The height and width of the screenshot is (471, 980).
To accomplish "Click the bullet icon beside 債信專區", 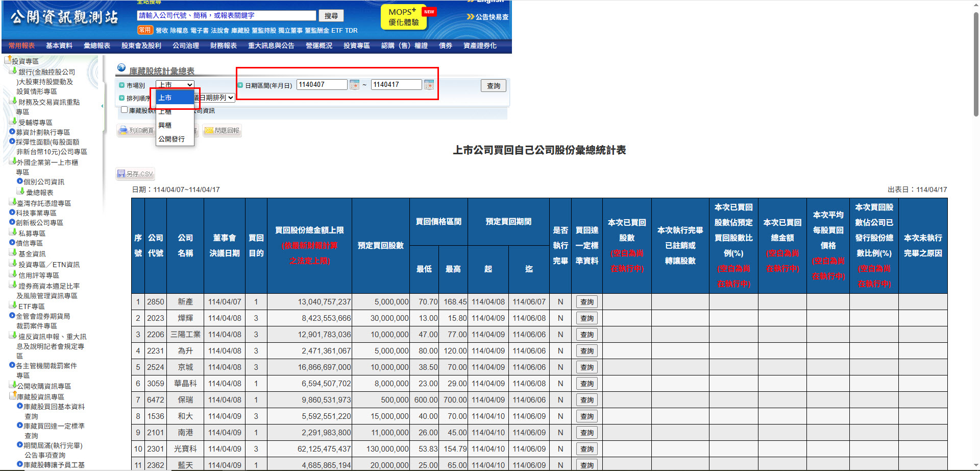I will 12,243.
